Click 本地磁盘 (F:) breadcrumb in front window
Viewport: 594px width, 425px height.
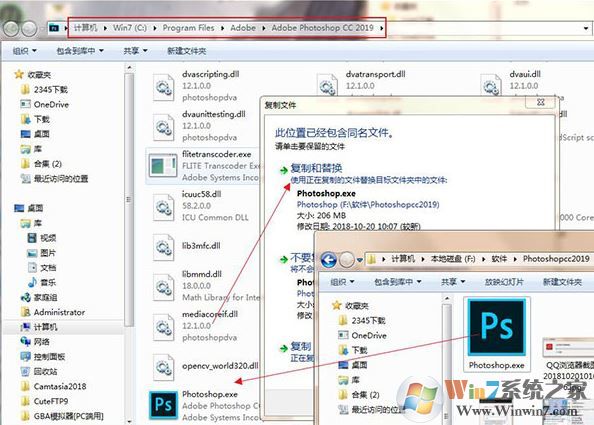(x=453, y=259)
